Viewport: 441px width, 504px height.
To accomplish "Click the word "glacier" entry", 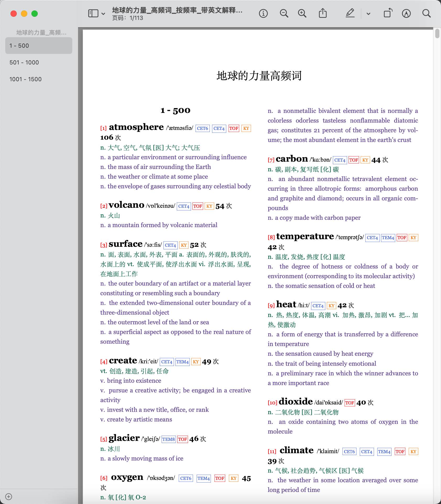I will [124, 438].
